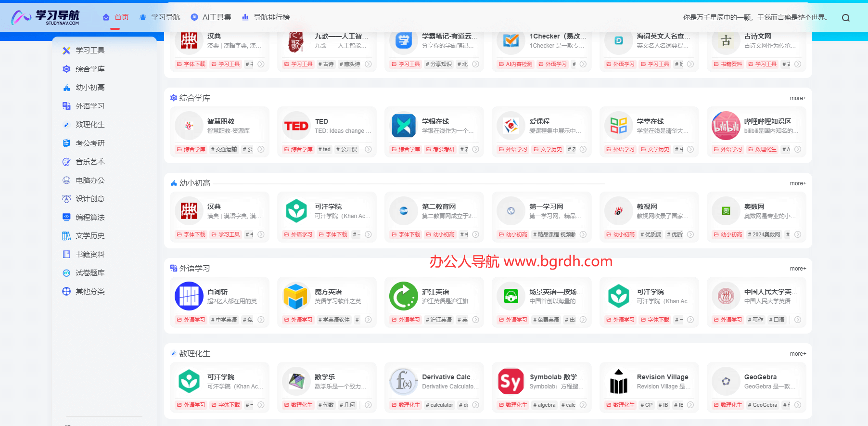Open the 魔方英语 cube icon
This screenshot has height=426, width=868.
(x=296, y=297)
